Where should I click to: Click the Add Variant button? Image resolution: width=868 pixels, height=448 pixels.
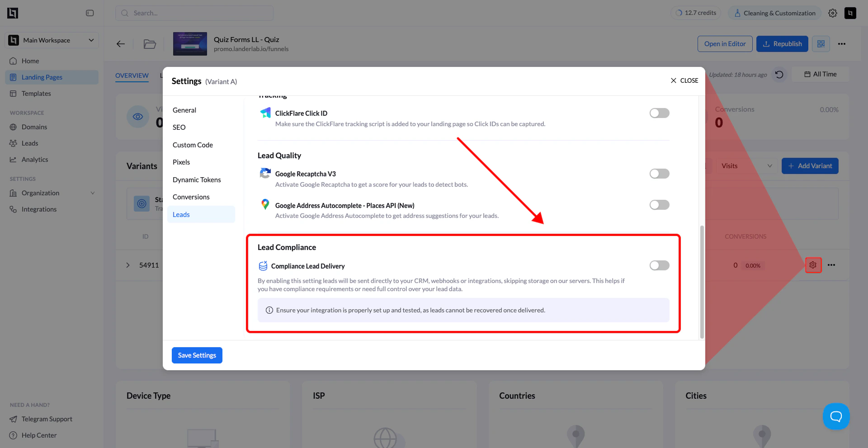pyautogui.click(x=810, y=166)
